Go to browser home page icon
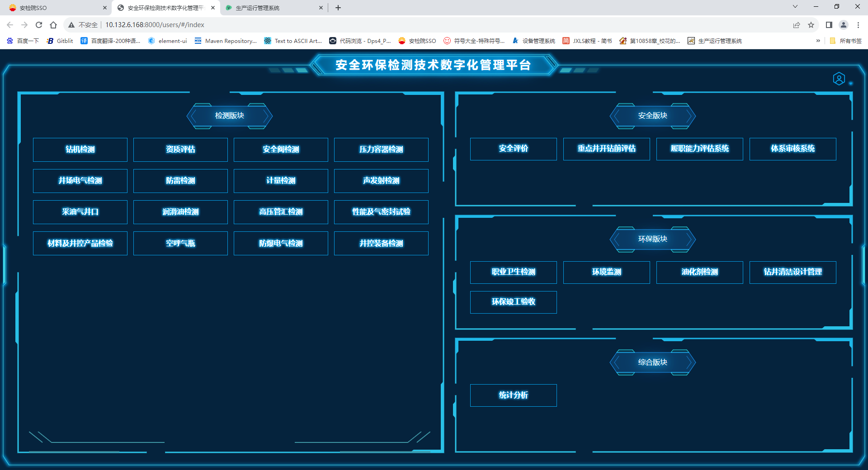 [53, 25]
